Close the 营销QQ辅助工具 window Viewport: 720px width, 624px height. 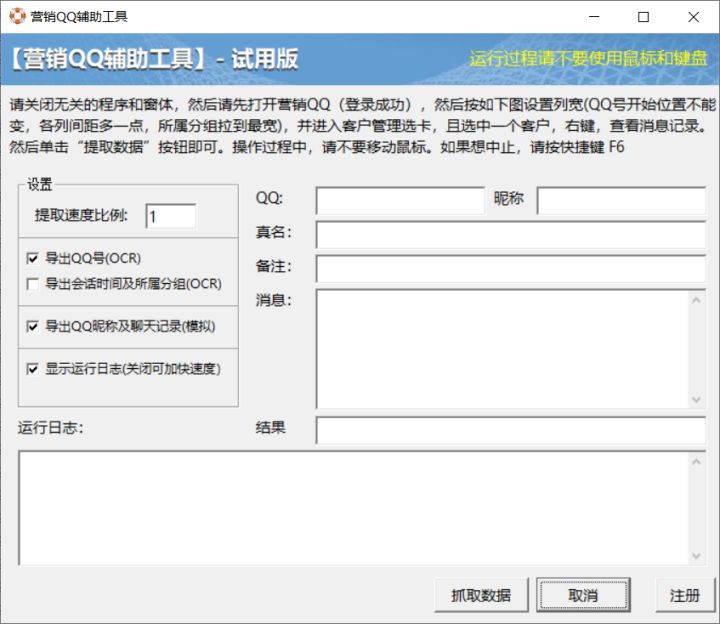point(693,17)
